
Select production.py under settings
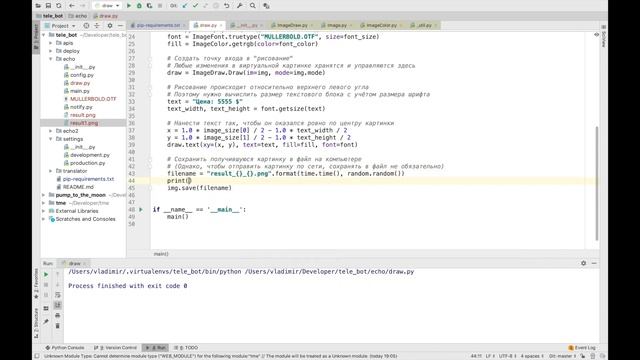tap(84, 163)
